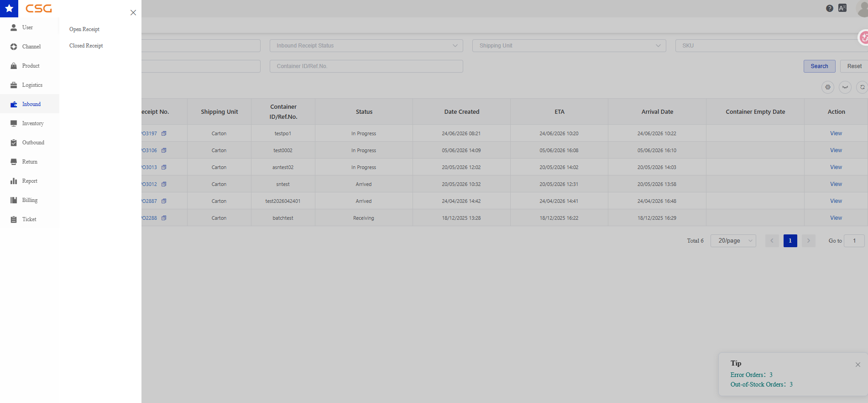The width and height of the screenshot is (868, 403).
Task: View the sntest receipt
Action: [836, 184]
